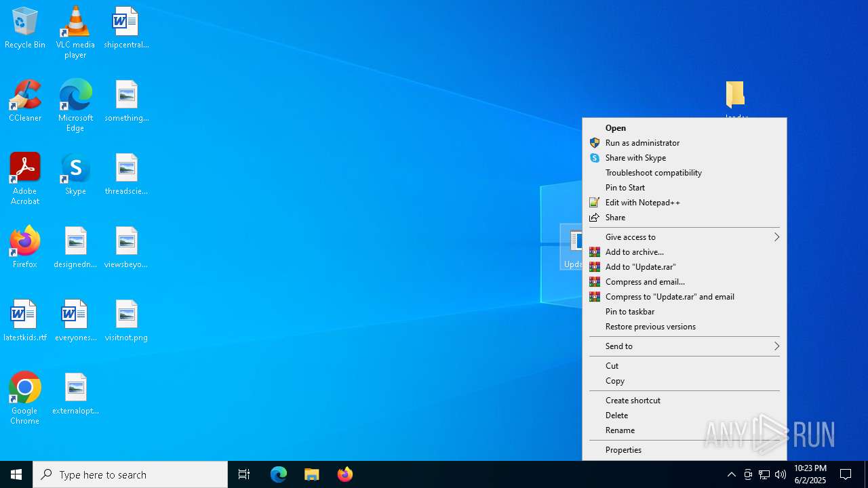
Task: Choose Troubleshoot compatibility
Action: tap(684, 173)
